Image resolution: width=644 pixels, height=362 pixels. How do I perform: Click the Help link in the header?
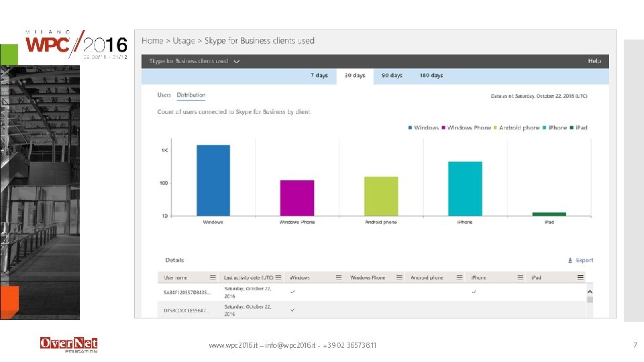(594, 61)
